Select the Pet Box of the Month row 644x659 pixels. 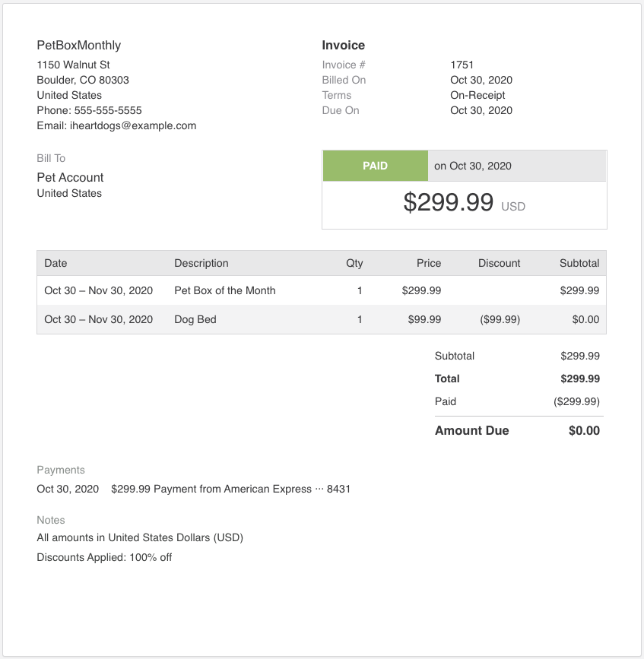[x=225, y=290]
